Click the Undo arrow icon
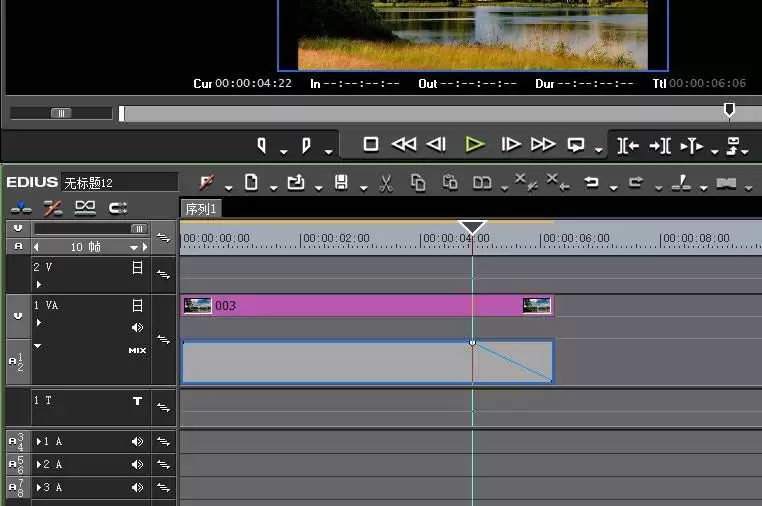This screenshot has height=506, width=762. point(591,182)
